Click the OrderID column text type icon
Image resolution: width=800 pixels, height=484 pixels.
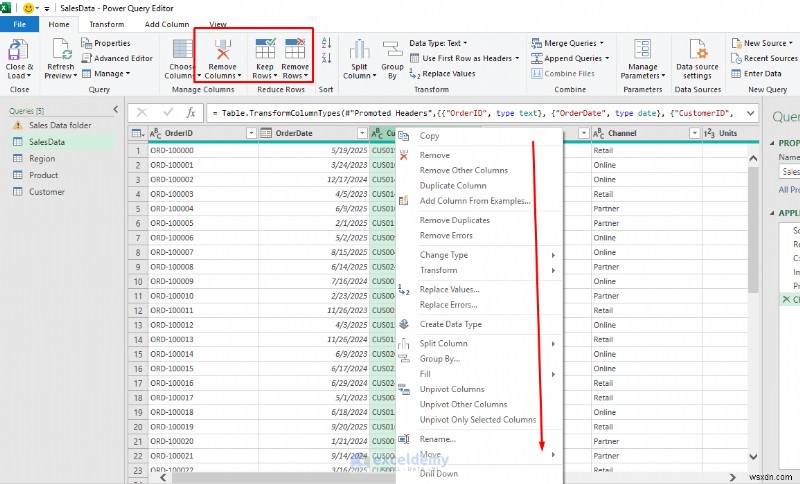tap(156, 133)
